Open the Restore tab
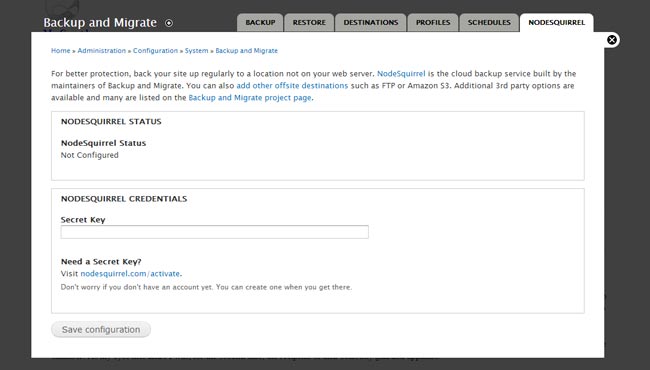650x370 pixels. coord(309,22)
